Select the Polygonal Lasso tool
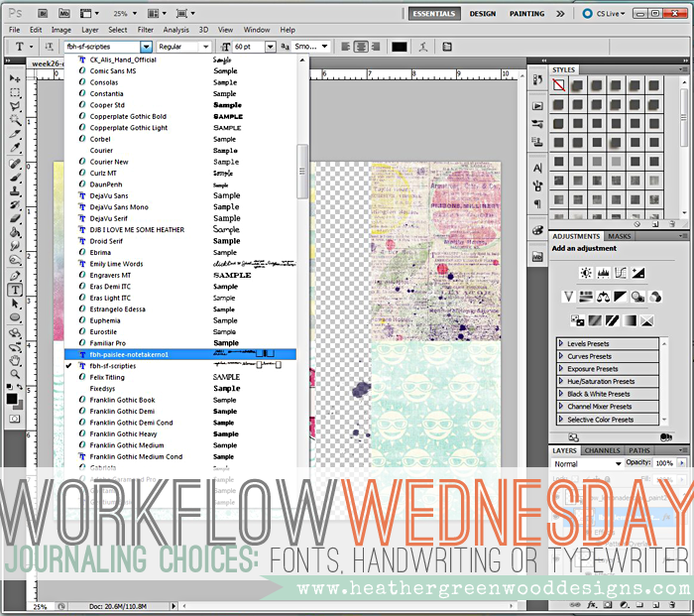Viewport: 694px width, 616px height. 15,106
